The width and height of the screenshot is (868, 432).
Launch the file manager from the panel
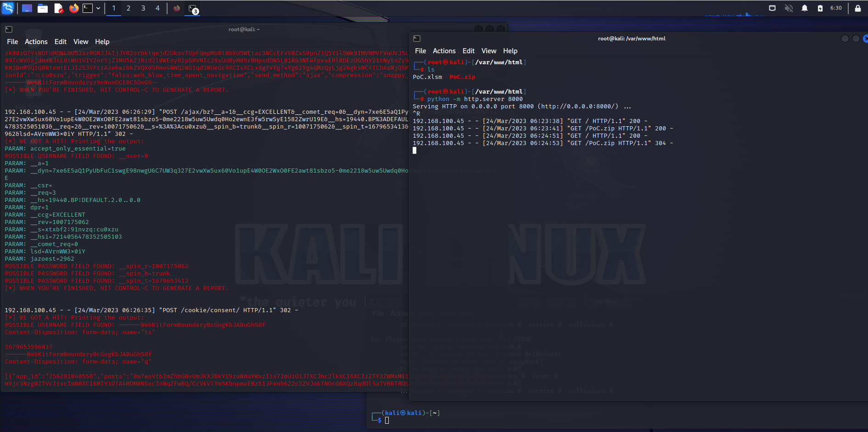point(43,8)
